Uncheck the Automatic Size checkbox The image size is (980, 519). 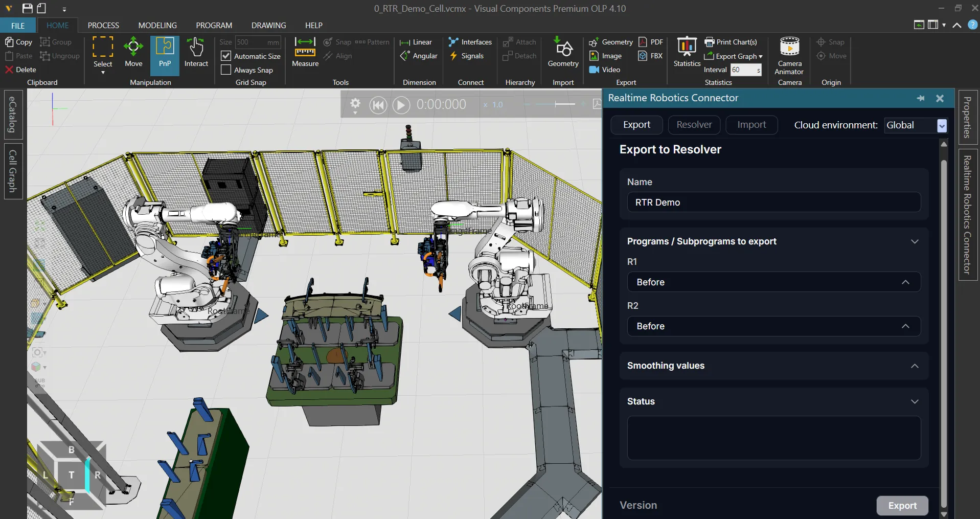point(226,56)
